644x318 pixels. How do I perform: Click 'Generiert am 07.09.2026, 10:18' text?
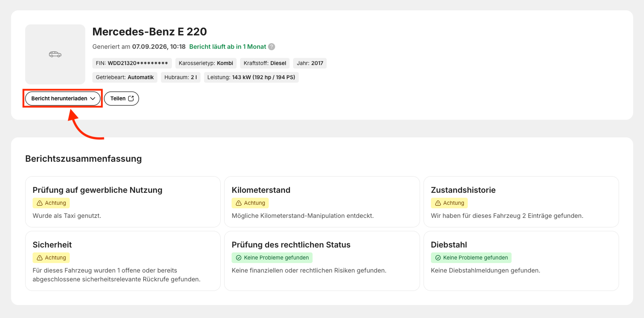coord(139,47)
